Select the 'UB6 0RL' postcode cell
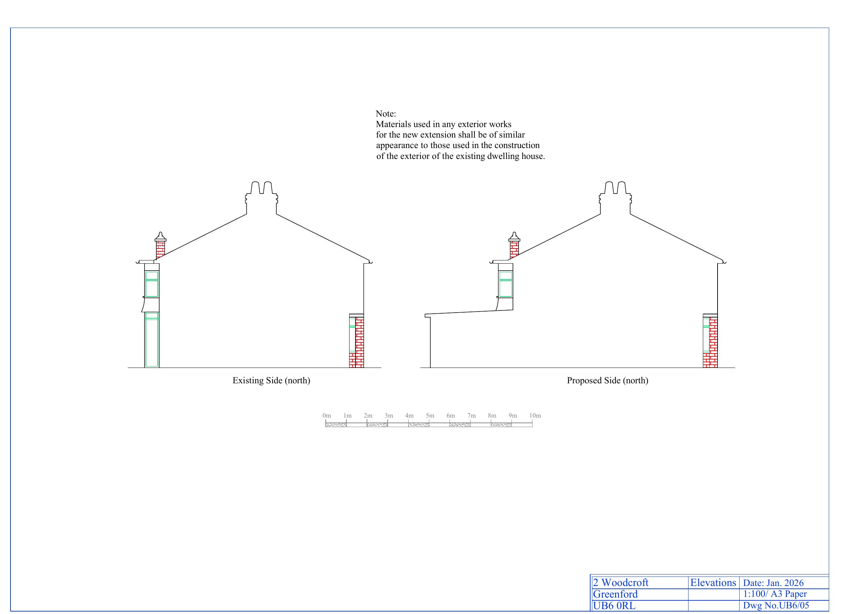The height and width of the screenshot is (614, 868). [614, 606]
